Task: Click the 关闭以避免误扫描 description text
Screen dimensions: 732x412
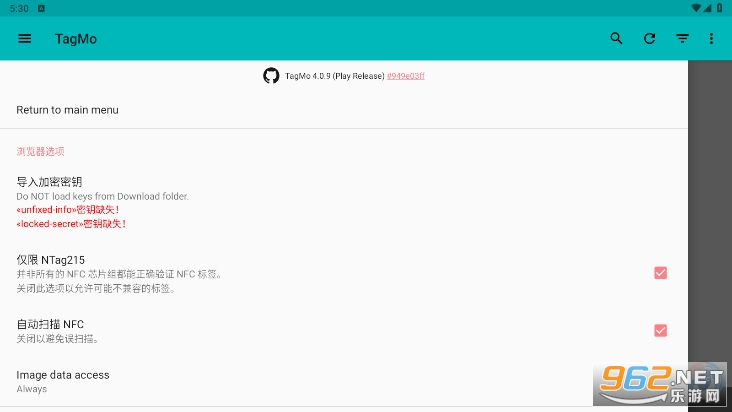Action: coord(57,339)
